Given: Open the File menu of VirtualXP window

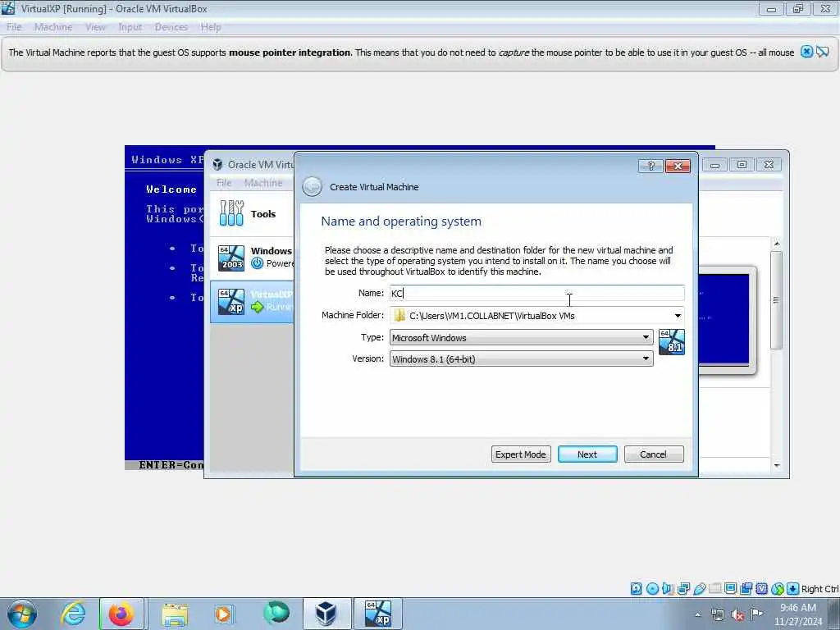Looking at the screenshot, I should point(14,27).
